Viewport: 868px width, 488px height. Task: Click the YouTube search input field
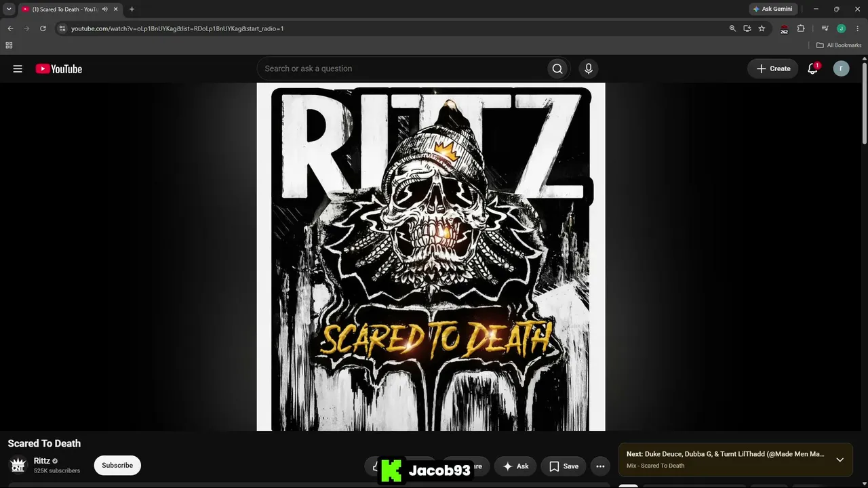(x=401, y=68)
